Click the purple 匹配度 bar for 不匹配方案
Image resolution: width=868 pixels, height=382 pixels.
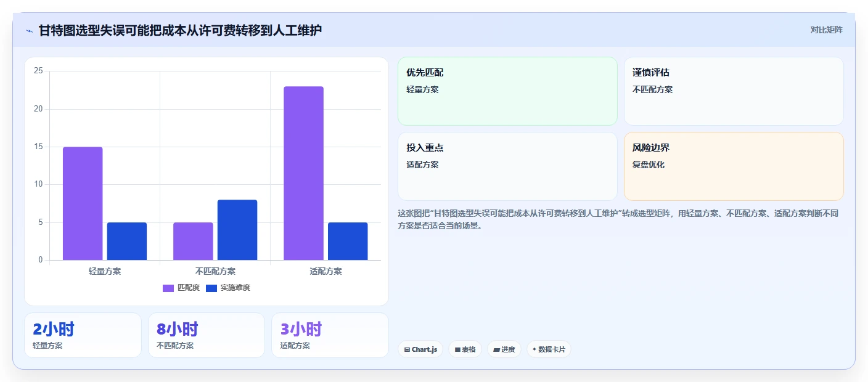(x=193, y=241)
